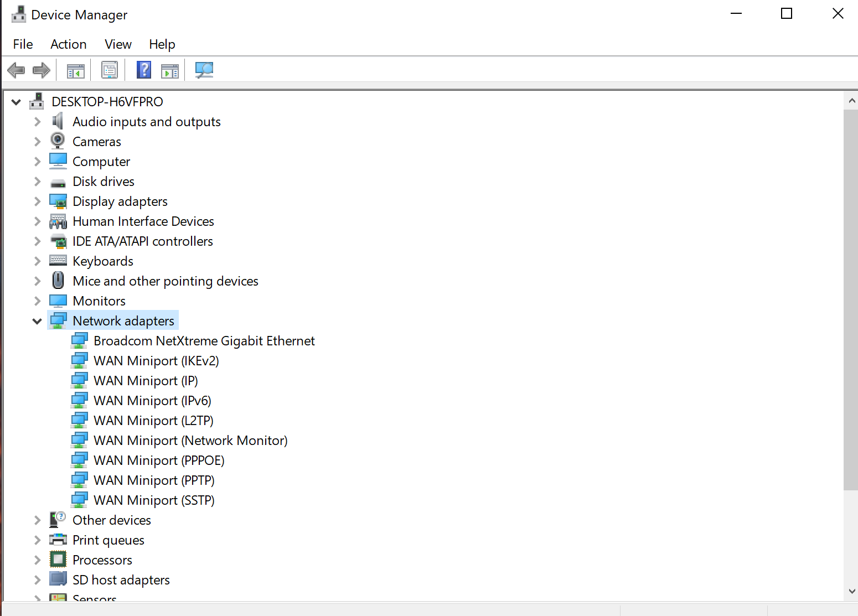Select WAN Miniport (SSTP)

click(154, 500)
